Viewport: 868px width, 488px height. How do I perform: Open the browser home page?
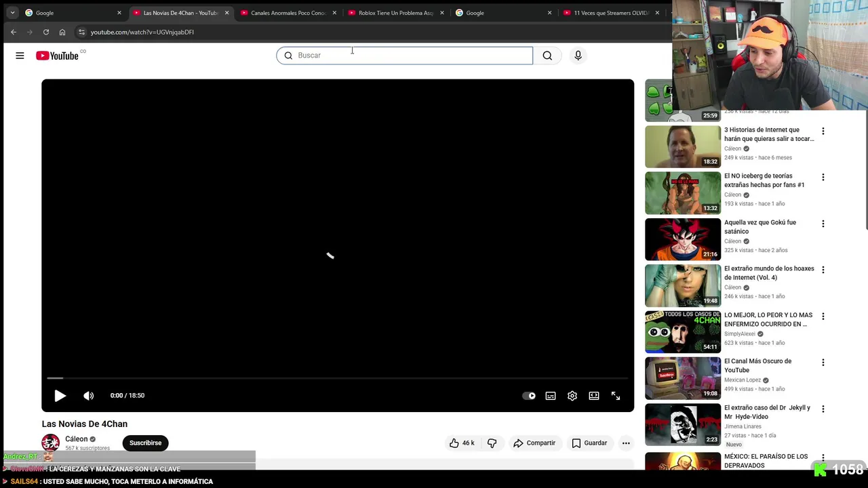click(x=62, y=32)
